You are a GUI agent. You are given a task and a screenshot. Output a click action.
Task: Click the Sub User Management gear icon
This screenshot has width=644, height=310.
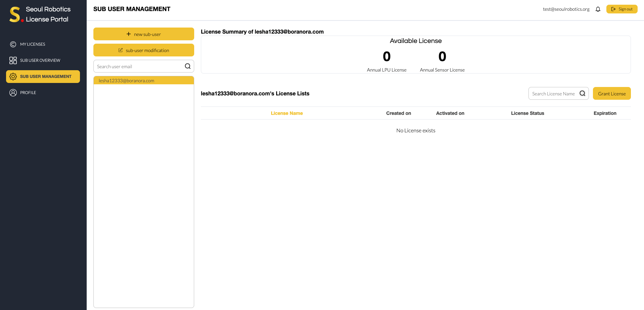pos(13,77)
